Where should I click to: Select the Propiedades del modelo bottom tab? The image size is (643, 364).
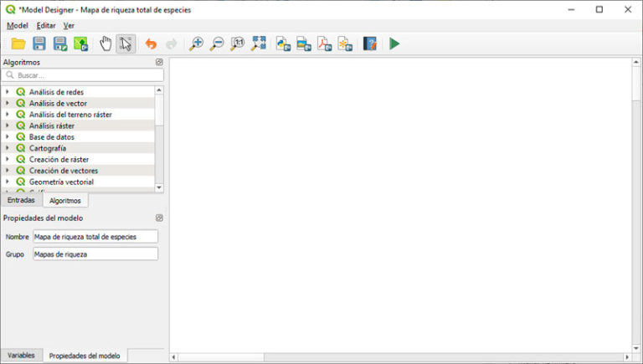tap(85, 356)
